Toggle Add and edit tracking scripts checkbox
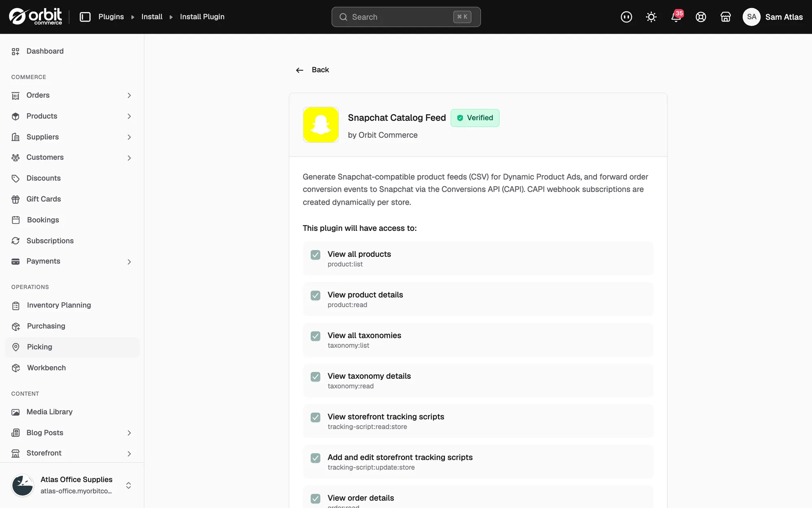The width and height of the screenshot is (812, 508). coord(315,458)
